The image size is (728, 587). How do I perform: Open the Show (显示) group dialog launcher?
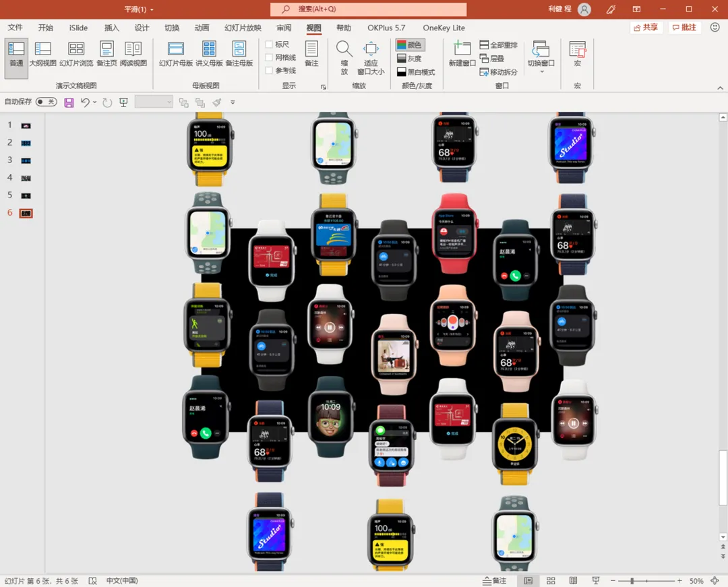pyautogui.click(x=323, y=87)
